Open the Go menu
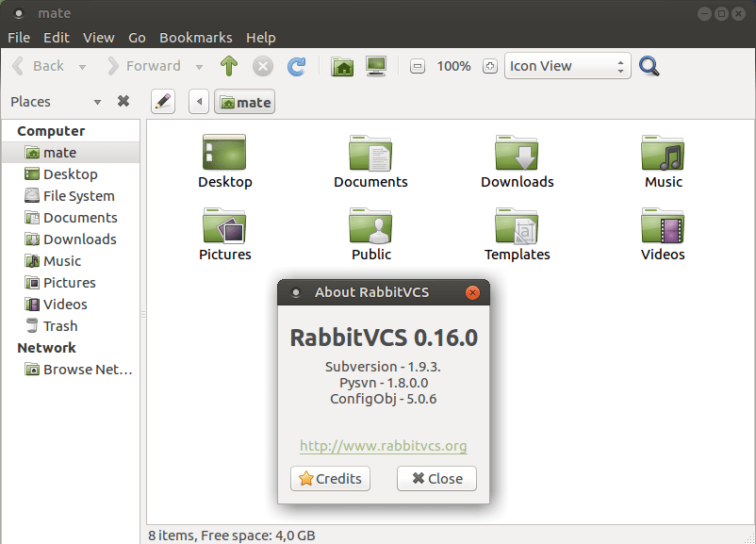Screen dimensions: 756x544 click(137, 38)
